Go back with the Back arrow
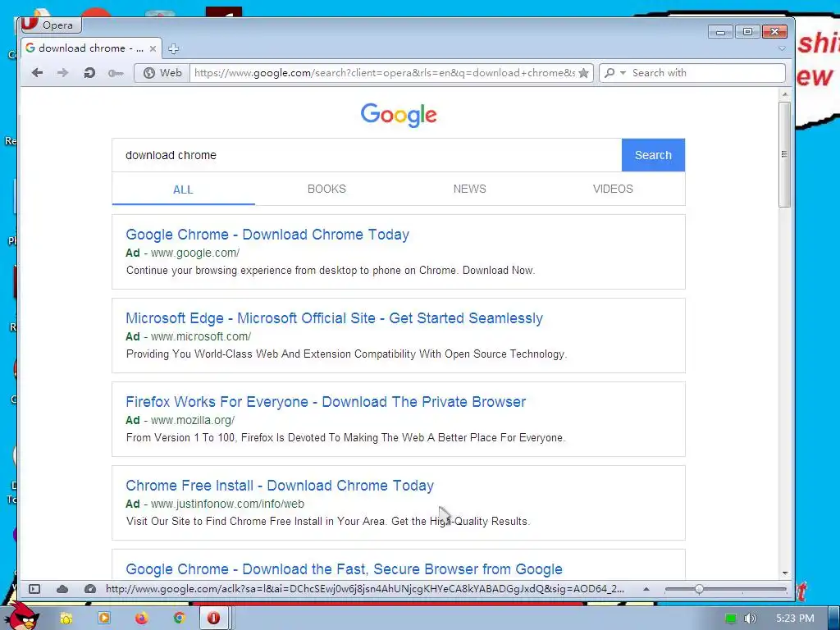Image resolution: width=840 pixels, height=630 pixels. (37, 73)
